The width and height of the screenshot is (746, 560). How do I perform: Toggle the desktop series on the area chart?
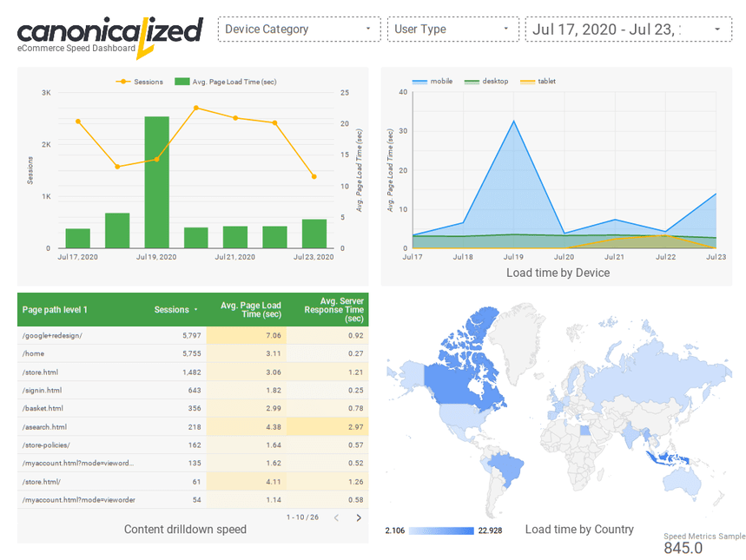[x=486, y=80]
